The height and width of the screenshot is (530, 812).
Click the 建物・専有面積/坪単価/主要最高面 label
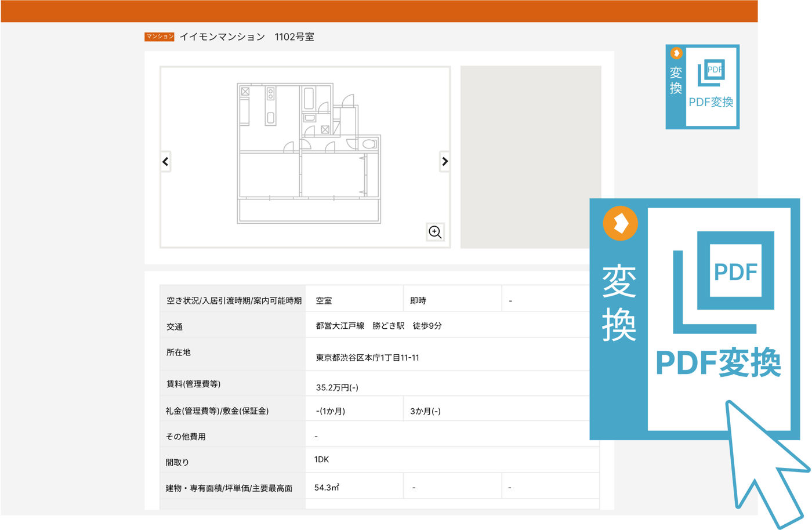click(x=229, y=488)
